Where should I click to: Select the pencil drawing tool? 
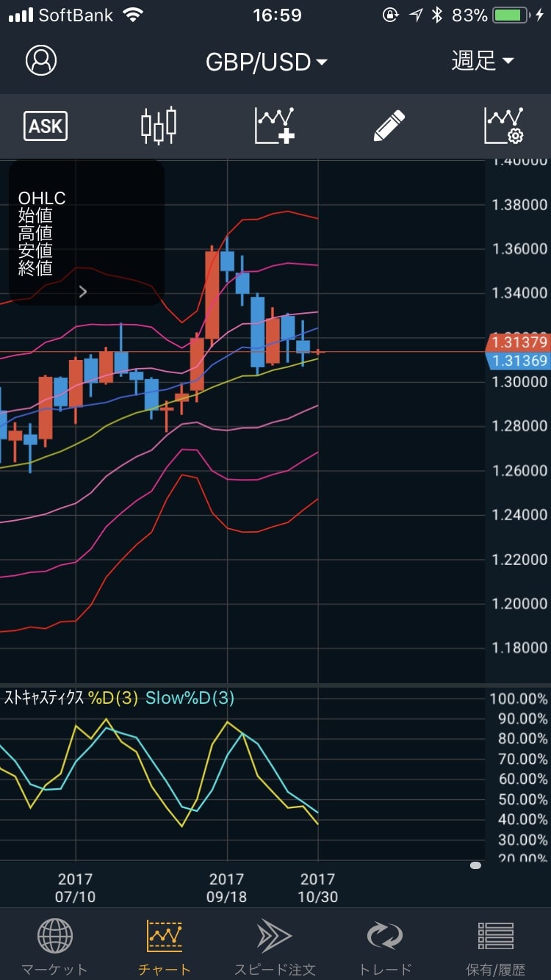tap(389, 126)
